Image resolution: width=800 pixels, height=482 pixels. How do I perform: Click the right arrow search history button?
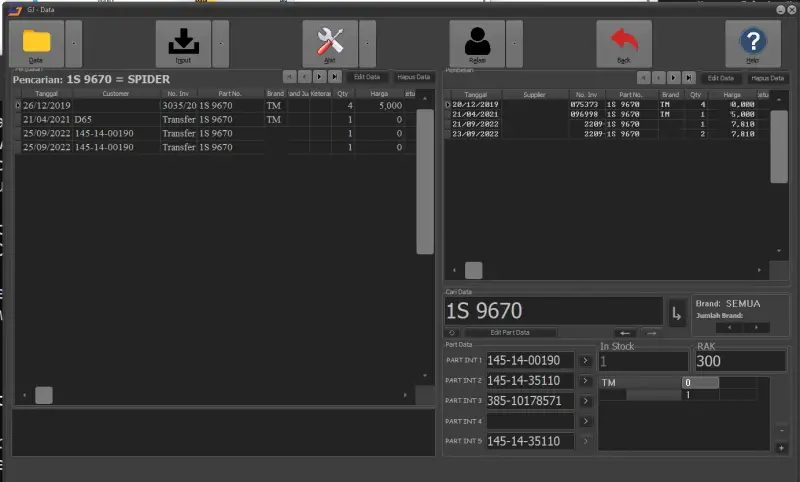pyautogui.click(x=652, y=333)
